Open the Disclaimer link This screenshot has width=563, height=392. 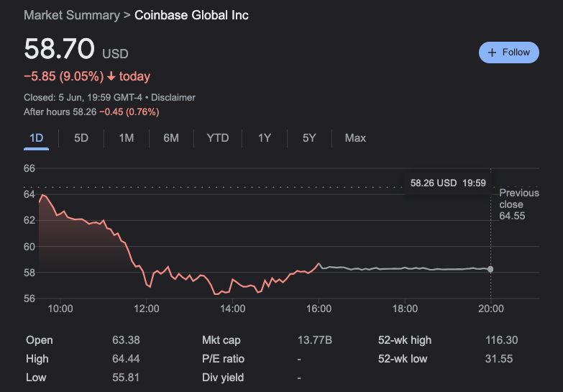pyautogui.click(x=173, y=97)
